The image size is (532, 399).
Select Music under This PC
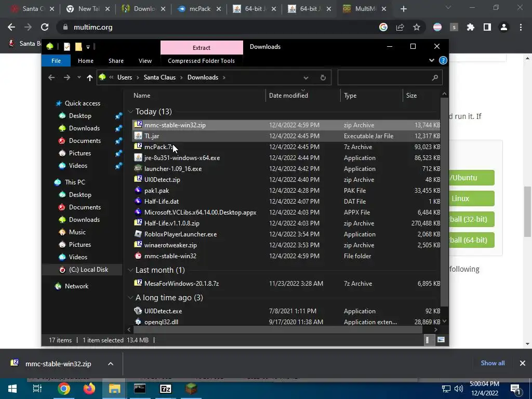pos(77,232)
